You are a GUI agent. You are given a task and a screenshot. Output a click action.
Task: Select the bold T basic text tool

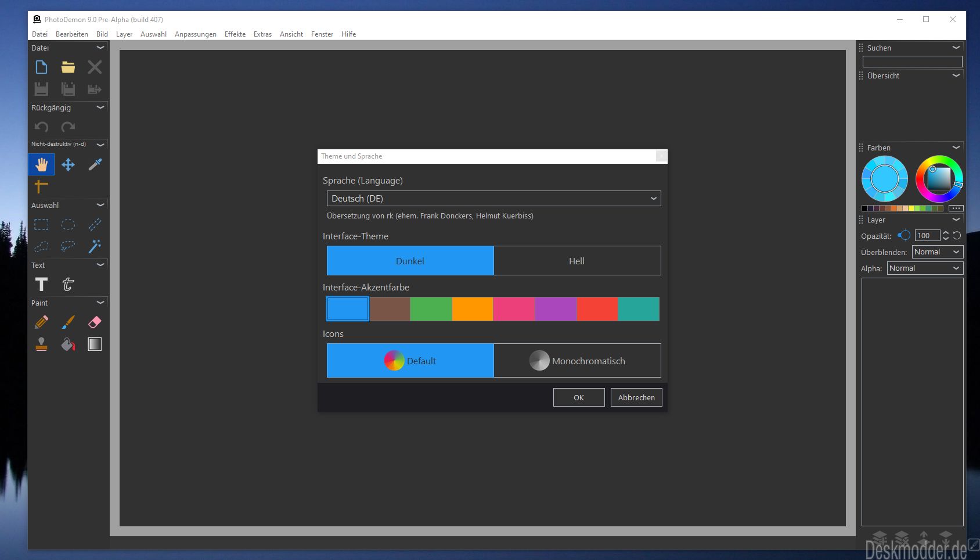(x=41, y=284)
